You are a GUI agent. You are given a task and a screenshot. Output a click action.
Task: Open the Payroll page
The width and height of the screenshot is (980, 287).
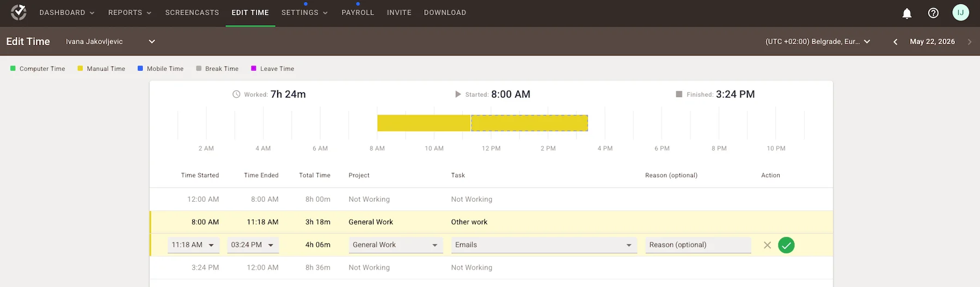pos(358,13)
